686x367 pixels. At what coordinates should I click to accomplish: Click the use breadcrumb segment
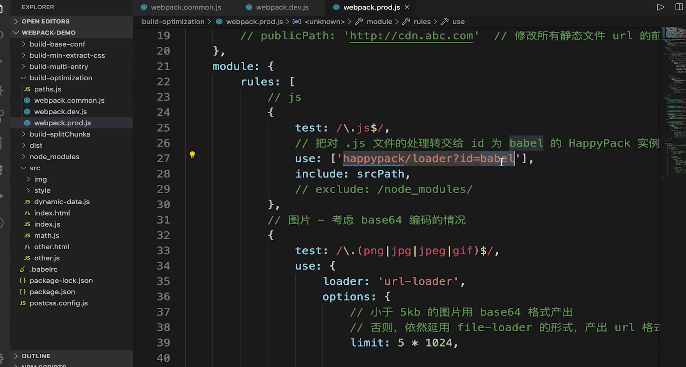[458, 21]
